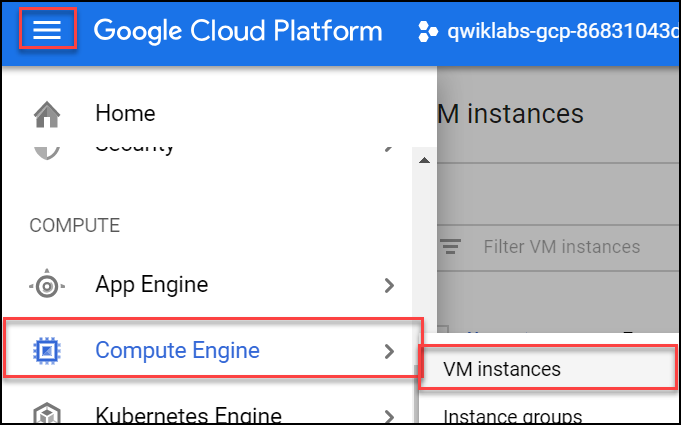The image size is (681, 425).
Task: Click the App Engine target icon
Action: 47,285
